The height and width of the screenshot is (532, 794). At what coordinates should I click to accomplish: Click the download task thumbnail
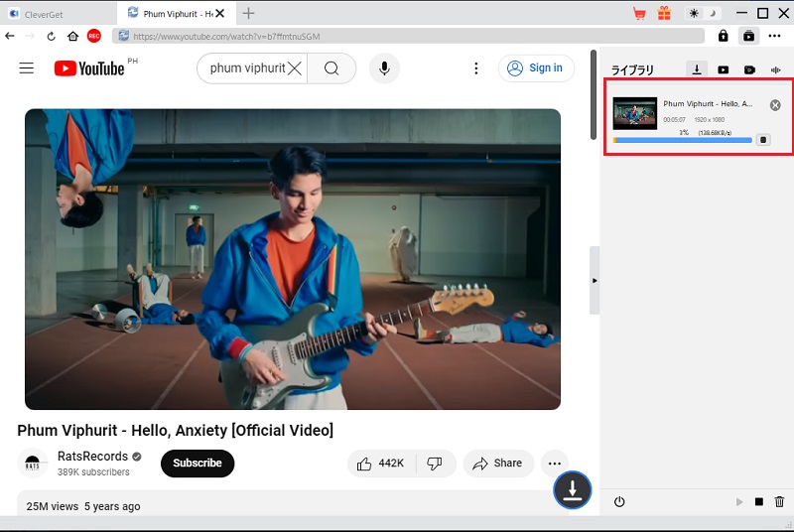pos(634,113)
